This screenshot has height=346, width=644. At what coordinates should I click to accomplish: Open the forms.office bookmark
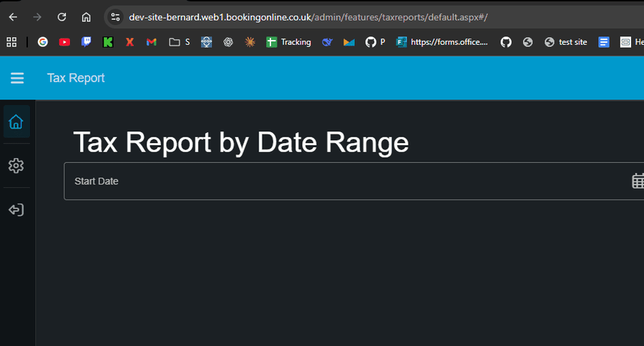pyautogui.click(x=442, y=42)
